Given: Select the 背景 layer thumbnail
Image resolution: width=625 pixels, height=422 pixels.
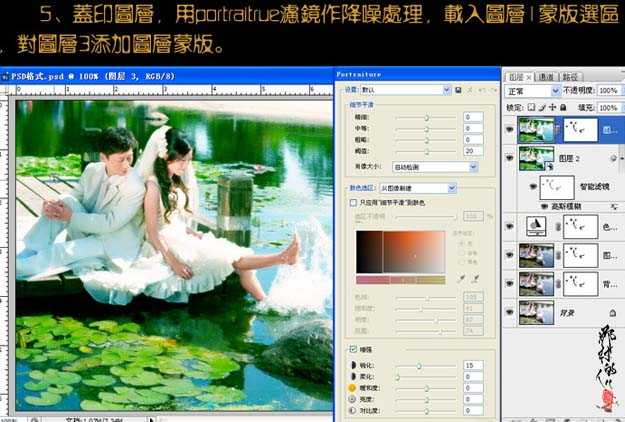Looking at the screenshot, I should (536, 312).
